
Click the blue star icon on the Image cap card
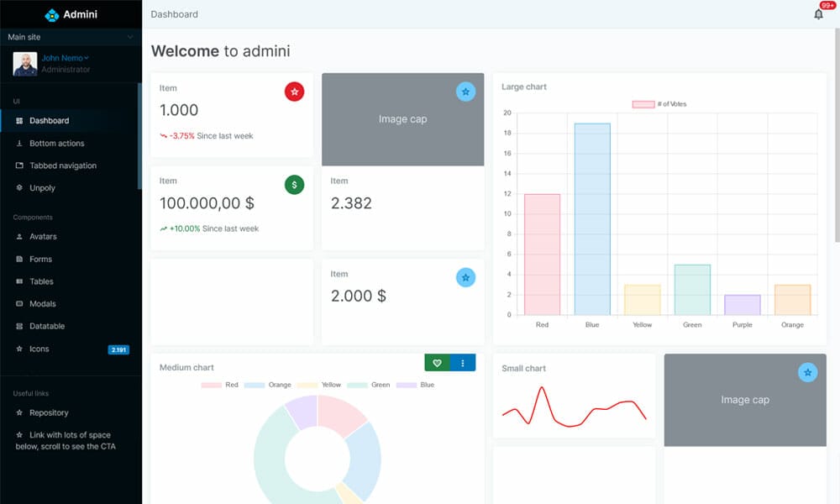[465, 91]
